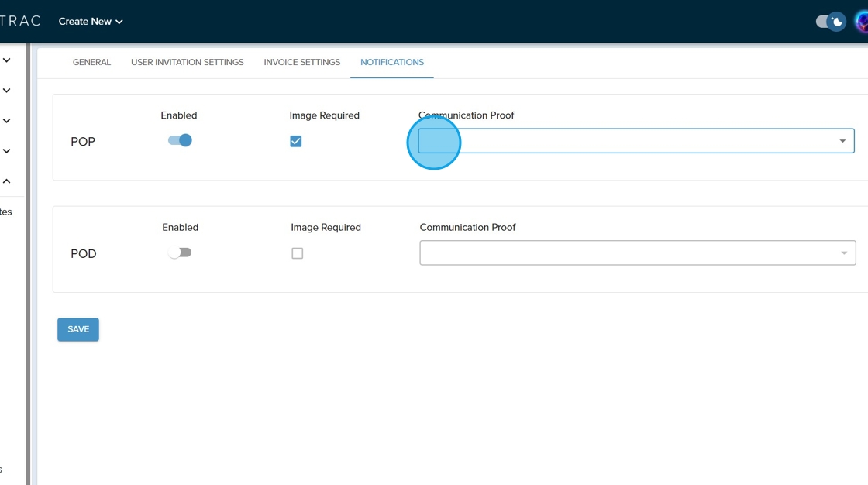Click the POD Communication Proof dropdown arrow

tap(844, 253)
